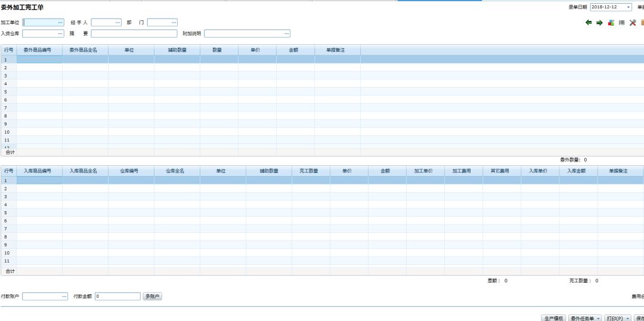The image size is (644, 321).
Task: Click the 入库商品全名 column header
Action: 85,171
